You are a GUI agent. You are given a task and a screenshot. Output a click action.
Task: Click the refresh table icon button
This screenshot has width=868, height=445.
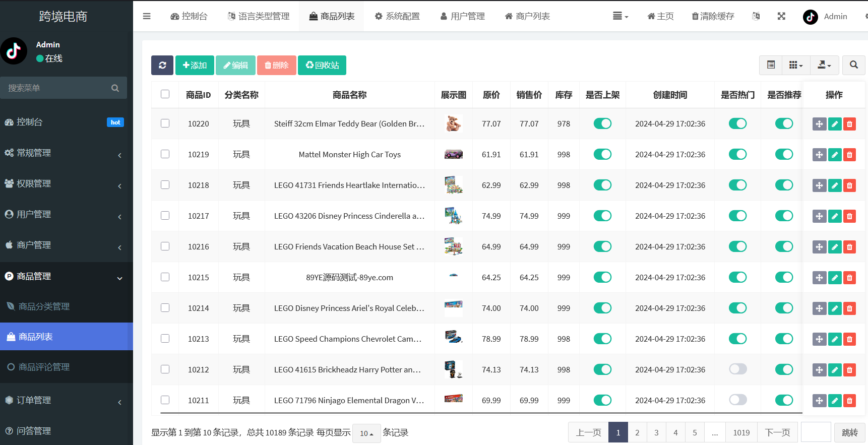tap(162, 65)
